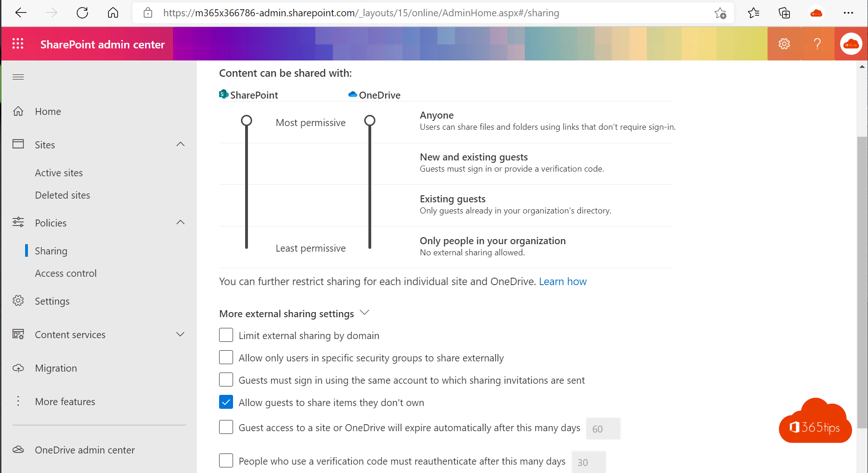This screenshot has height=473, width=868.
Task: Open the browser Favorites list
Action: [754, 13]
